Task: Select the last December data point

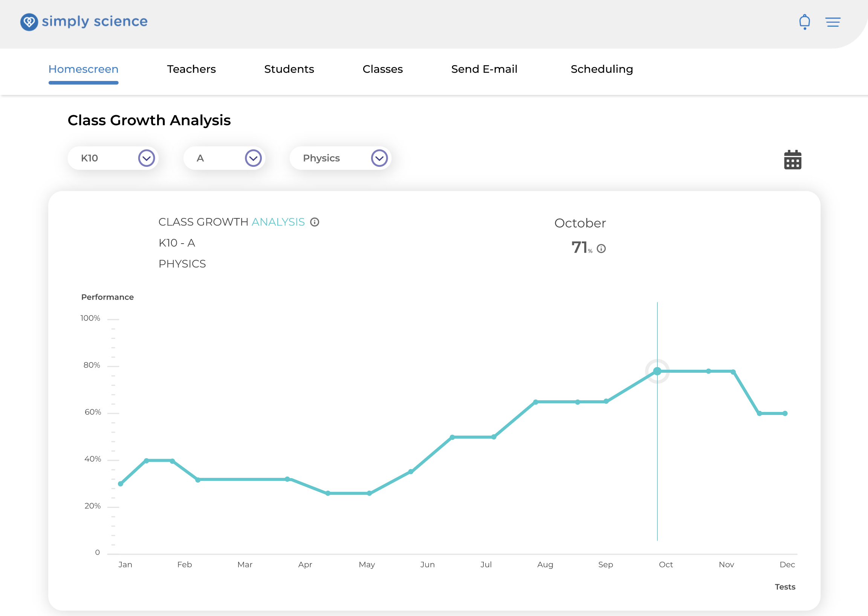Action: [785, 413]
